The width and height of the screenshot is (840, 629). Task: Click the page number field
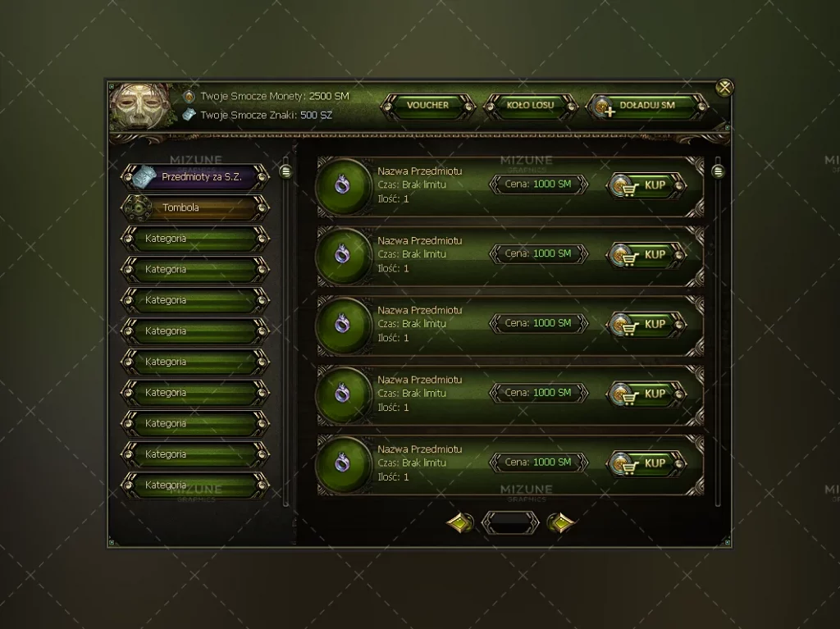[x=510, y=522]
